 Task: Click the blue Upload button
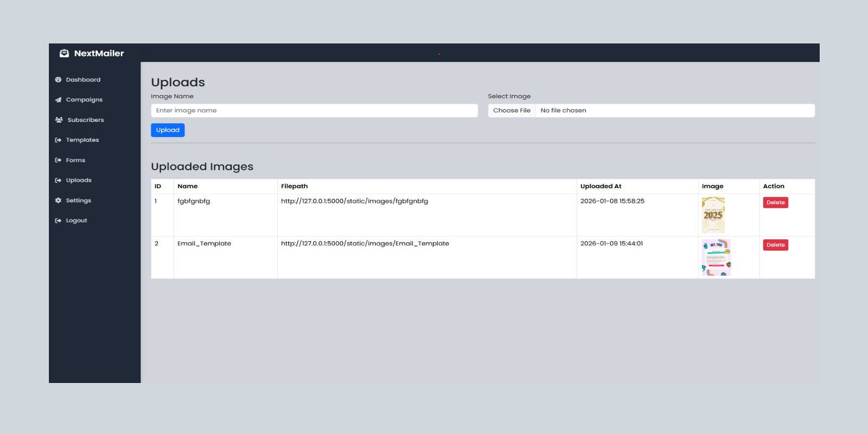coord(168,130)
